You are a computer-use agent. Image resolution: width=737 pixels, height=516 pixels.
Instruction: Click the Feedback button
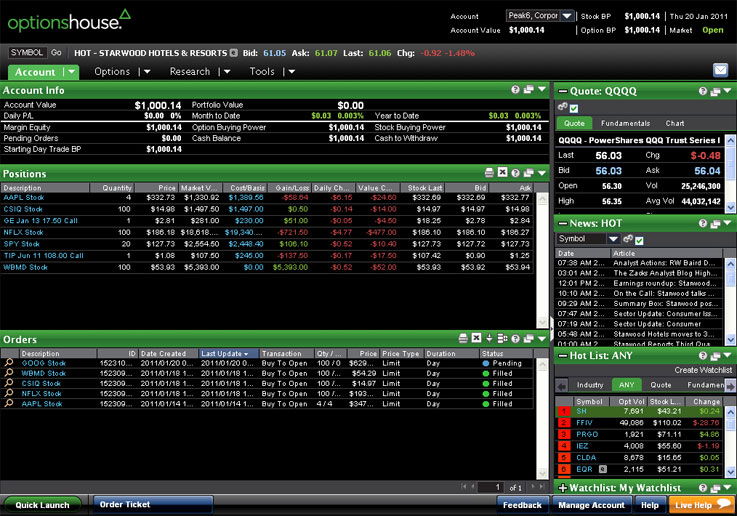(x=522, y=505)
